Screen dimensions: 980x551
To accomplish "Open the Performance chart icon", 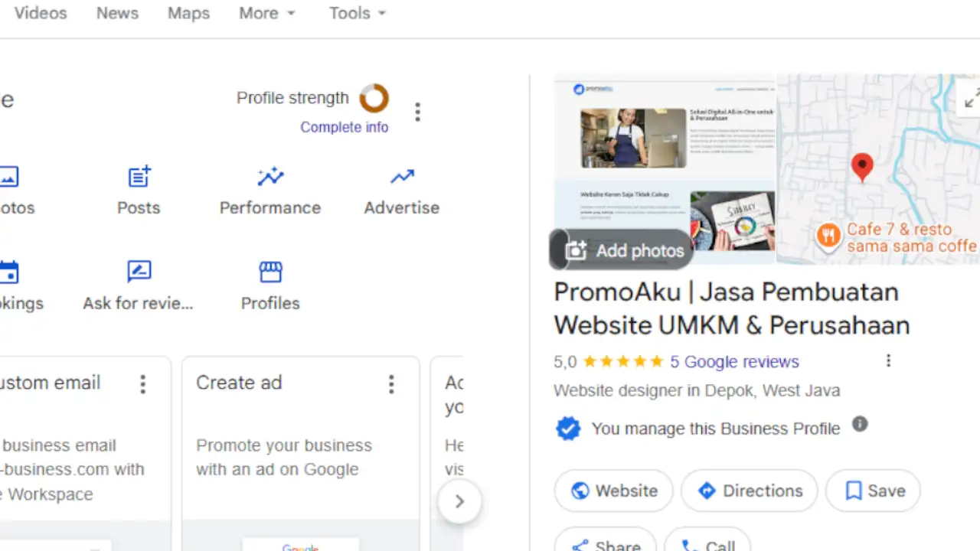I will click(x=270, y=178).
